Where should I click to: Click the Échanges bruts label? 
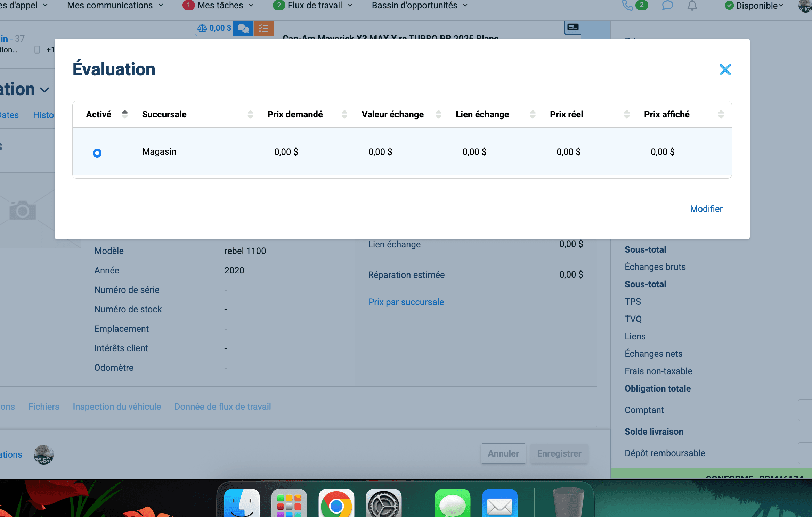pyautogui.click(x=655, y=267)
